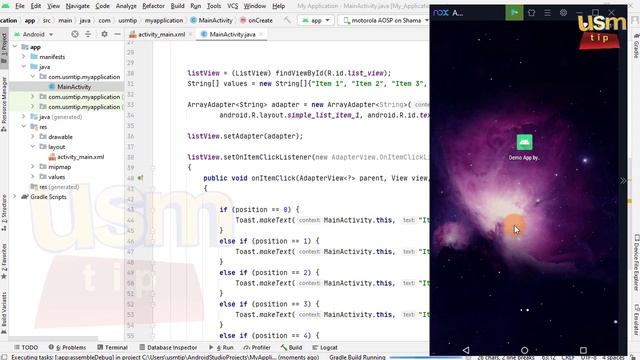This screenshot has width=640, height=360.
Task: Open the Run tool window
Action: 221,347
